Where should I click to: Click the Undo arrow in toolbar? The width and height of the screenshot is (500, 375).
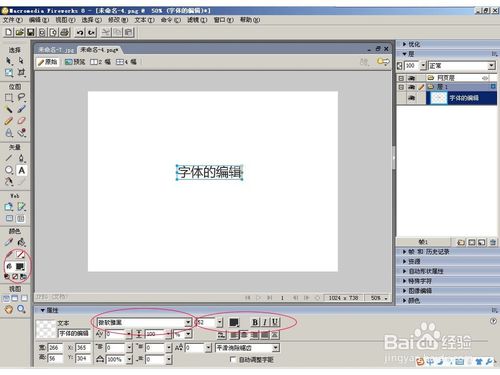[x=80, y=32]
